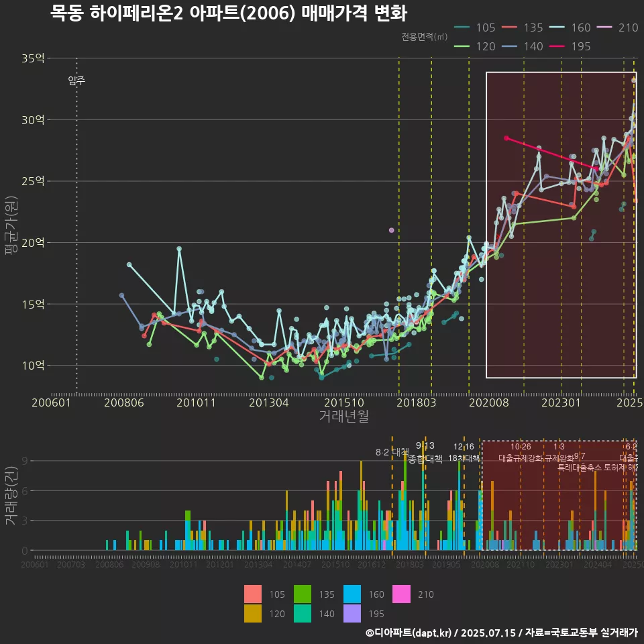The width and height of the screenshot is (644, 644).
Task: Click 201510 on the price chart x-axis
Action: [344, 402]
